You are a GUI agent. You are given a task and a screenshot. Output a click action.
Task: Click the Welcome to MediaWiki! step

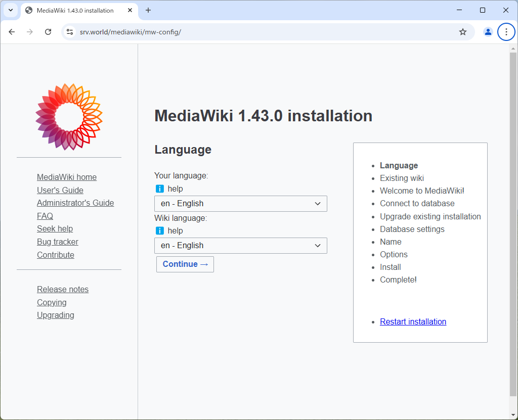click(422, 191)
